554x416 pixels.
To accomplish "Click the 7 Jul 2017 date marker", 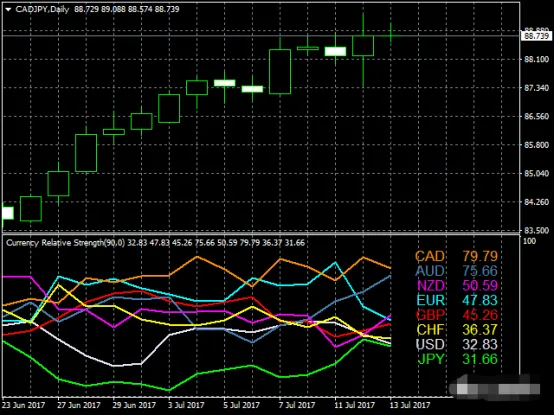I will click(x=296, y=405).
